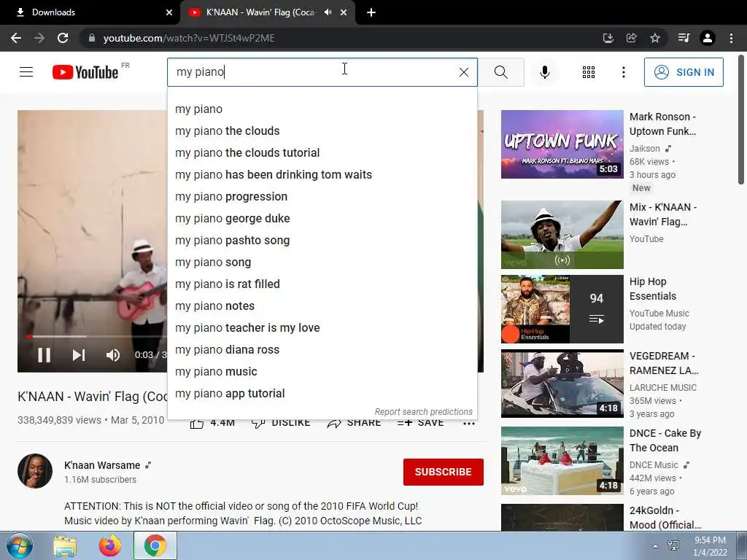Open DNCE Cake By The Ocean thumbnail
The width and height of the screenshot is (747, 560).
pyautogui.click(x=562, y=461)
